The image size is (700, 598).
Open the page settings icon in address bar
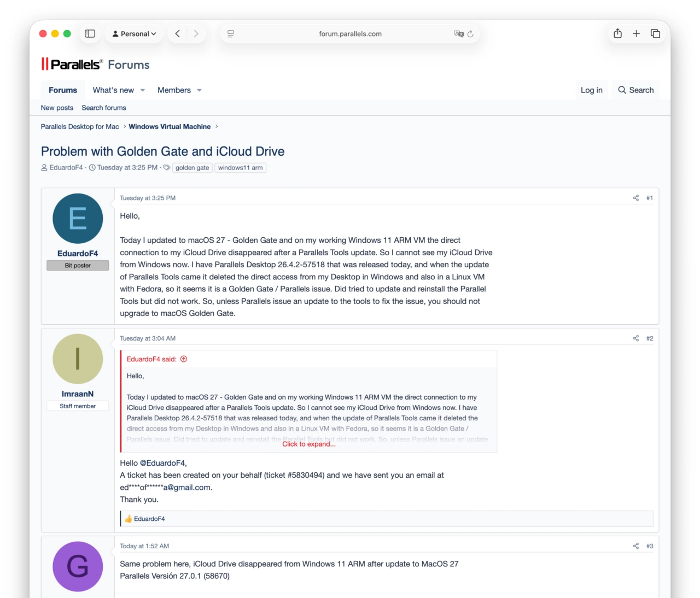[x=231, y=34]
